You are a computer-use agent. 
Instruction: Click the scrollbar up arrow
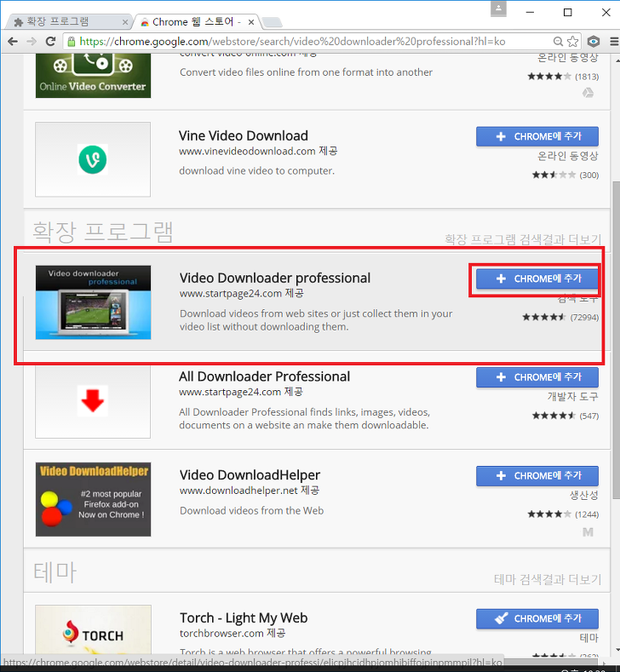(x=616, y=60)
